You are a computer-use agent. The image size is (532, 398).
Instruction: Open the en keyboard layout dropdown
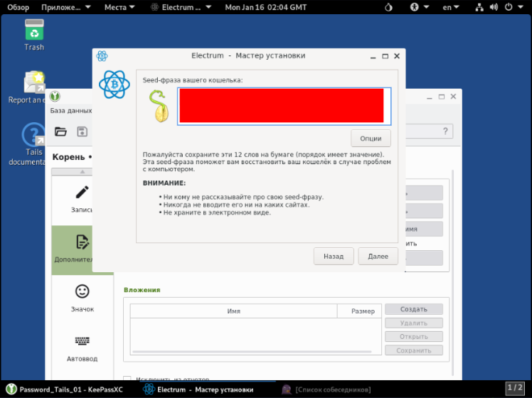tap(451, 7)
